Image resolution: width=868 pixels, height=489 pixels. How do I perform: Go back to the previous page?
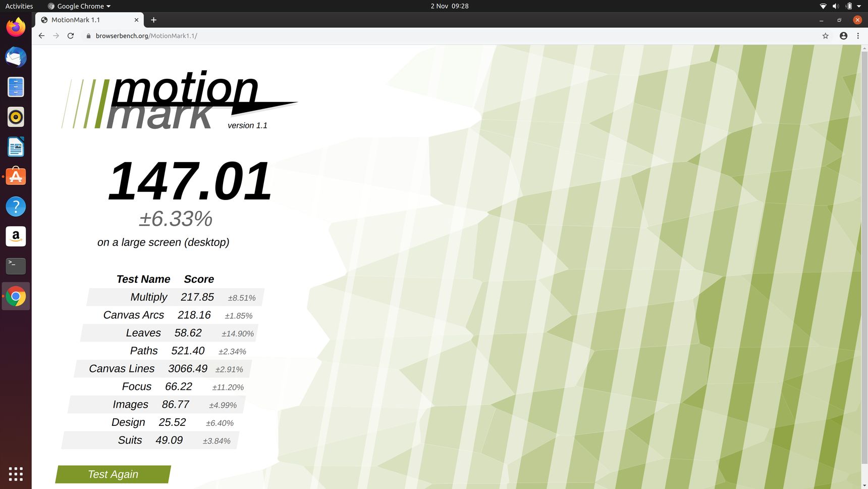pyautogui.click(x=41, y=36)
